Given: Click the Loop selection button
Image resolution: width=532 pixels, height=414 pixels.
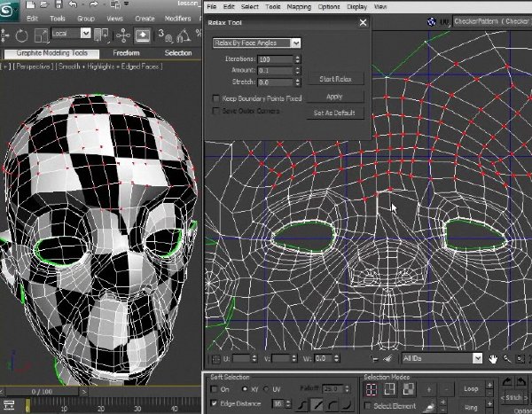Looking at the screenshot, I should pos(471,389).
